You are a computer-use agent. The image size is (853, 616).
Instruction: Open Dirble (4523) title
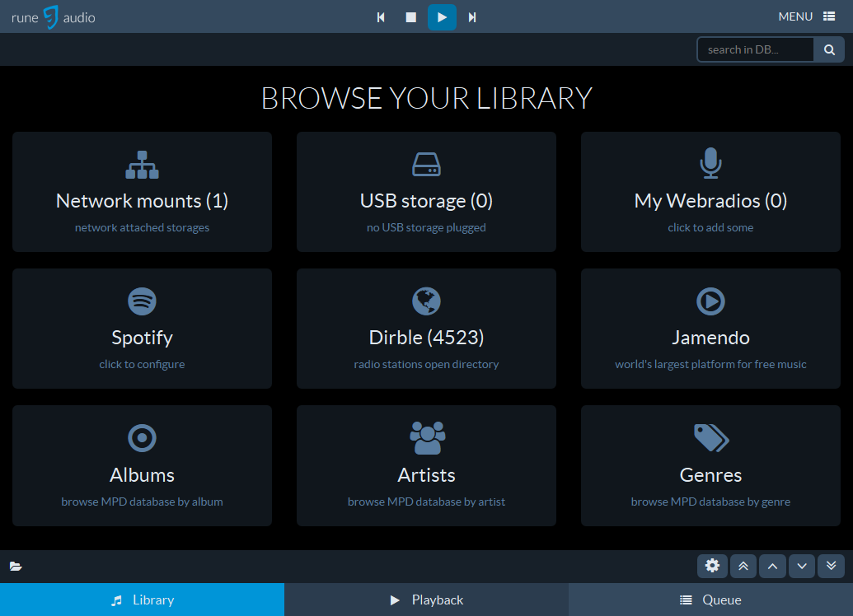tap(427, 338)
